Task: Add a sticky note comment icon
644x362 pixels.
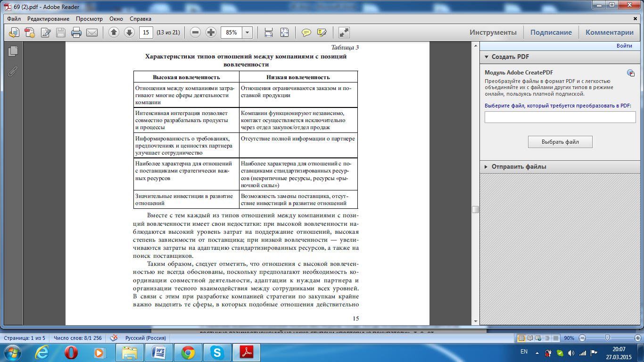Action: [x=306, y=33]
